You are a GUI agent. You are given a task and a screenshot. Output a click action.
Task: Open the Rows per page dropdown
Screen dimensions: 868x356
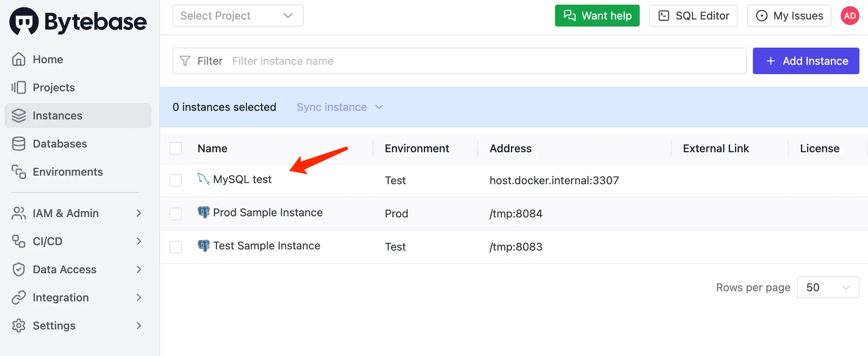click(828, 287)
